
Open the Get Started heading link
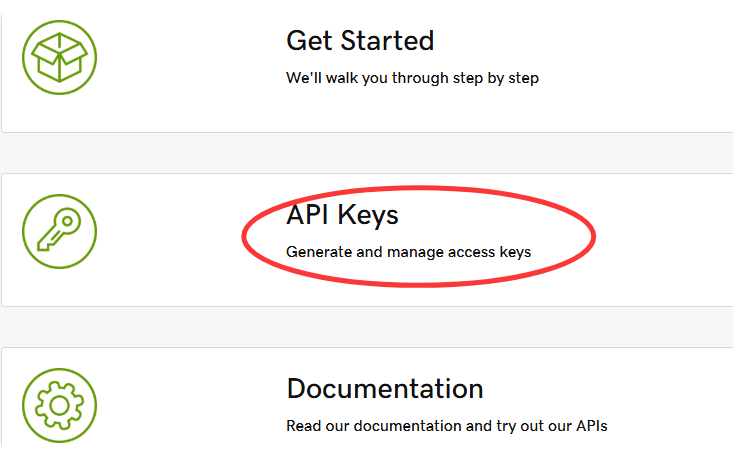click(x=360, y=41)
